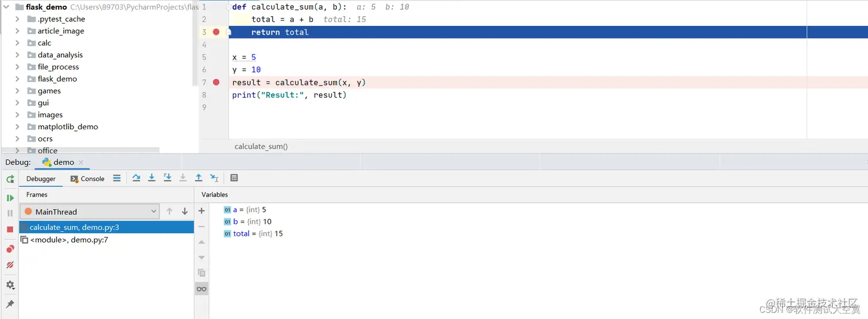Click the Variables panel header
The height and width of the screenshot is (319, 868).
point(215,195)
